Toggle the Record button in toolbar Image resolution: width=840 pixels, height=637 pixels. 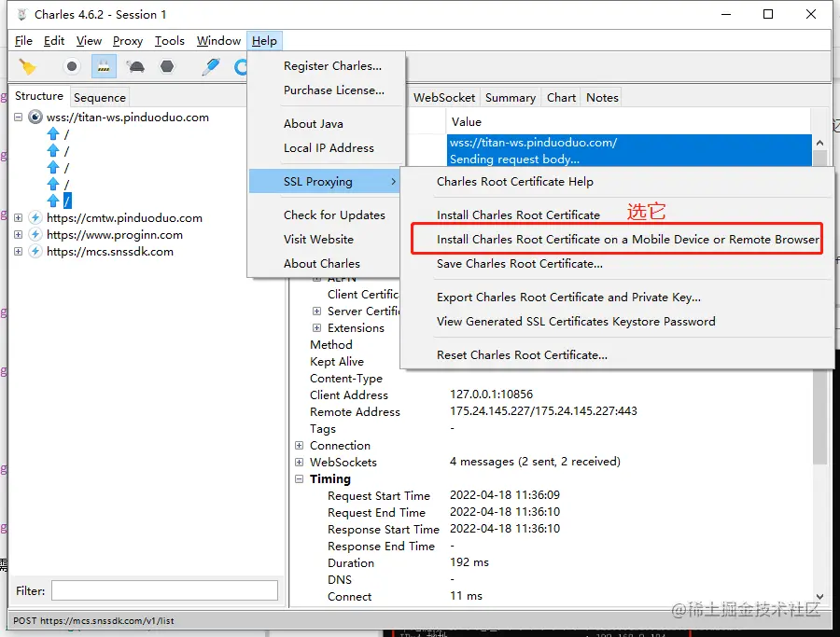[x=71, y=66]
